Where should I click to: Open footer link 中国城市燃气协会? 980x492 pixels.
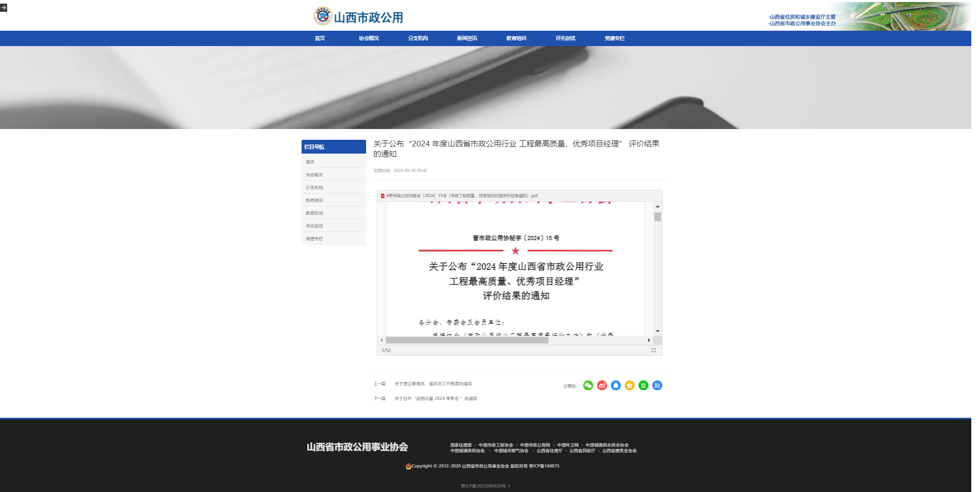click(511, 451)
